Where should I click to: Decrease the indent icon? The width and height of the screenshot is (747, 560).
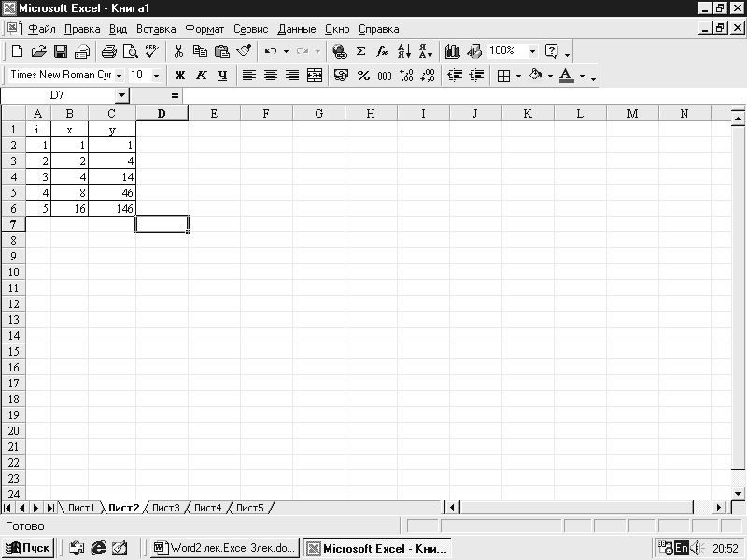(455, 76)
